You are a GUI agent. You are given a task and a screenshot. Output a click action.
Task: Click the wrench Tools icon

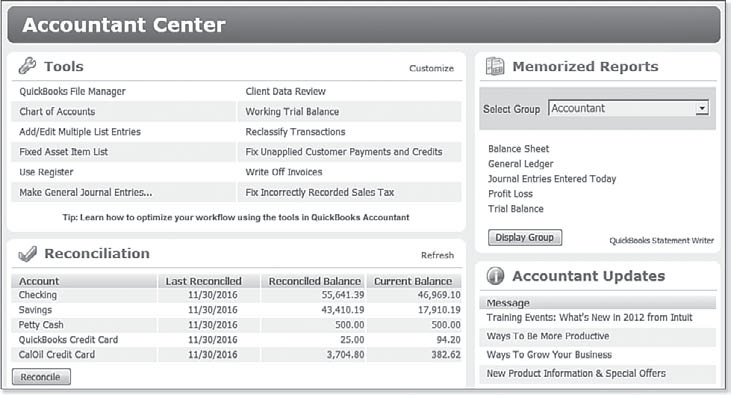(28, 66)
